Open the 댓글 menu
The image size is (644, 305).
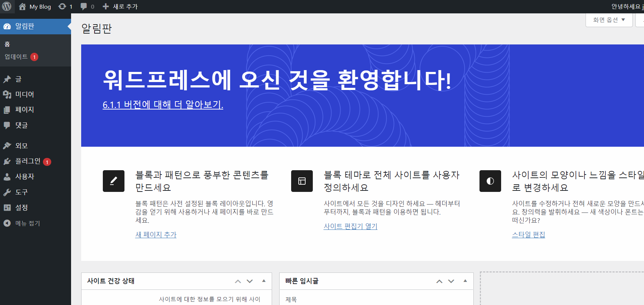tap(35, 125)
